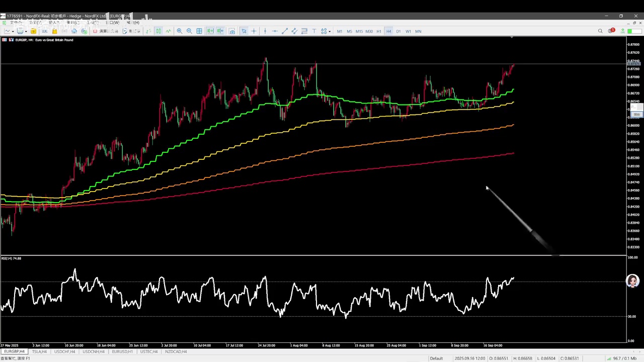Image resolution: width=644 pixels, height=362 pixels.
Task: Open the shapes and objects dropdown
Action: pos(326,31)
